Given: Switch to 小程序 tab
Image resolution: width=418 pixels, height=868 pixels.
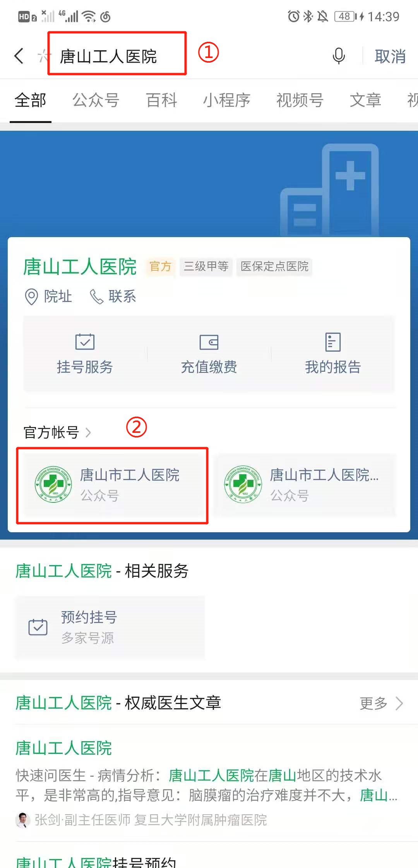Looking at the screenshot, I should [x=227, y=100].
